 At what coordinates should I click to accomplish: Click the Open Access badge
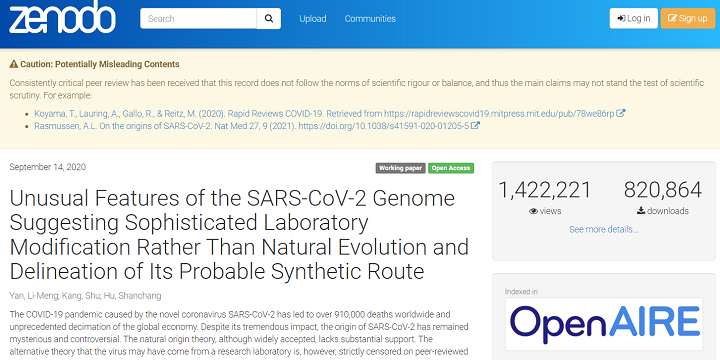click(451, 168)
